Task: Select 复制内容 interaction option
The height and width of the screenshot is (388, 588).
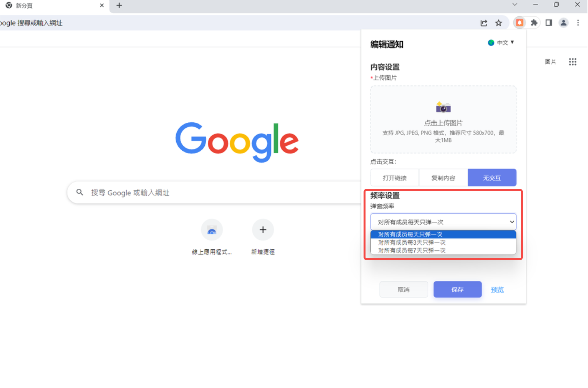Action: [x=443, y=178]
